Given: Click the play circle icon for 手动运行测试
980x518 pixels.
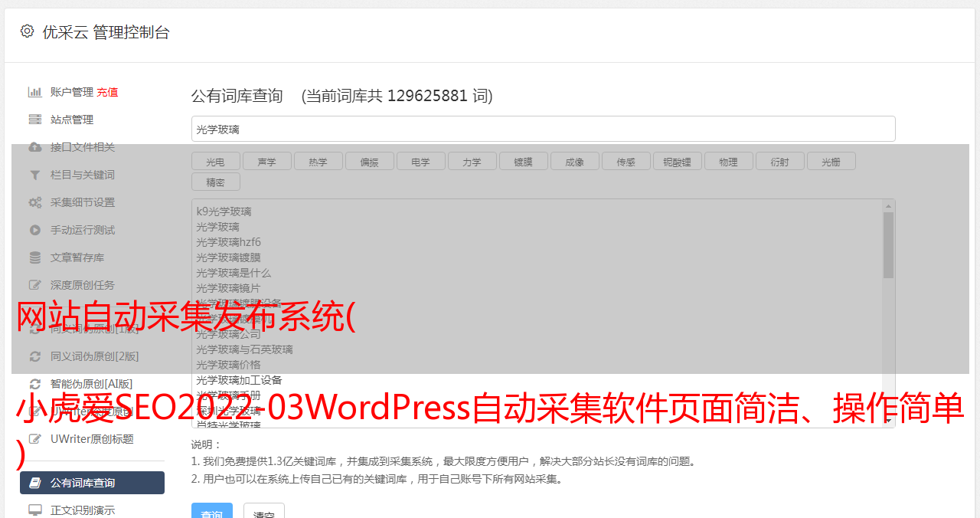Looking at the screenshot, I should click(35, 230).
